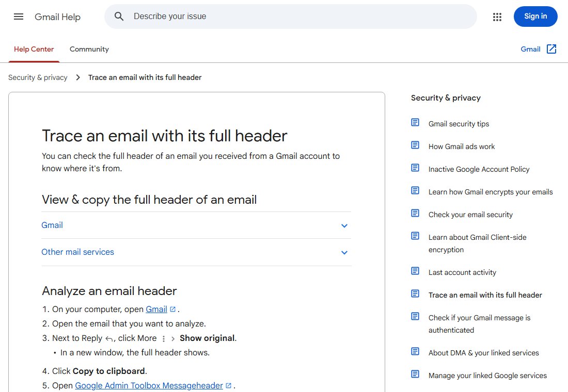568x392 pixels.
Task: Open the Gmail link in step 1
Action: click(156, 309)
